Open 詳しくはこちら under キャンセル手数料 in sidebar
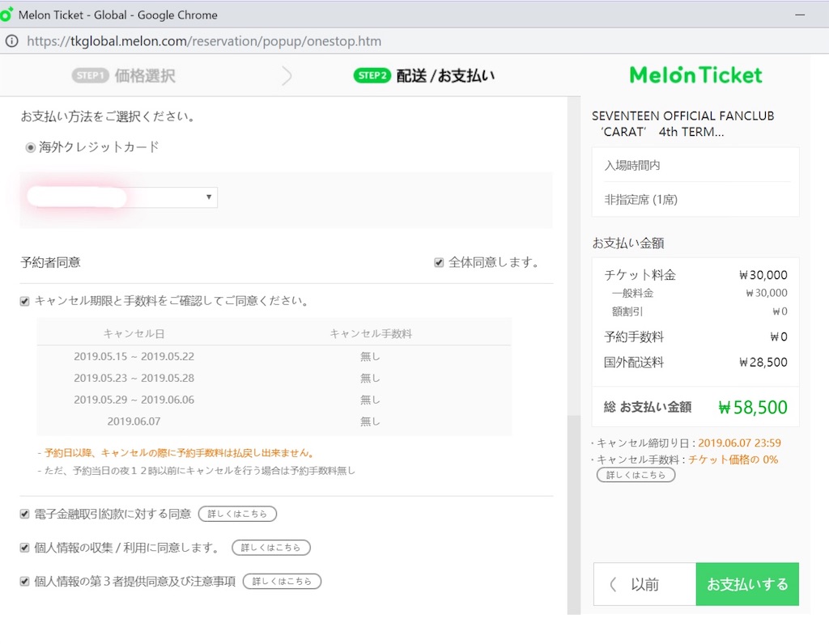This screenshot has height=644, width=829. (x=636, y=475)
